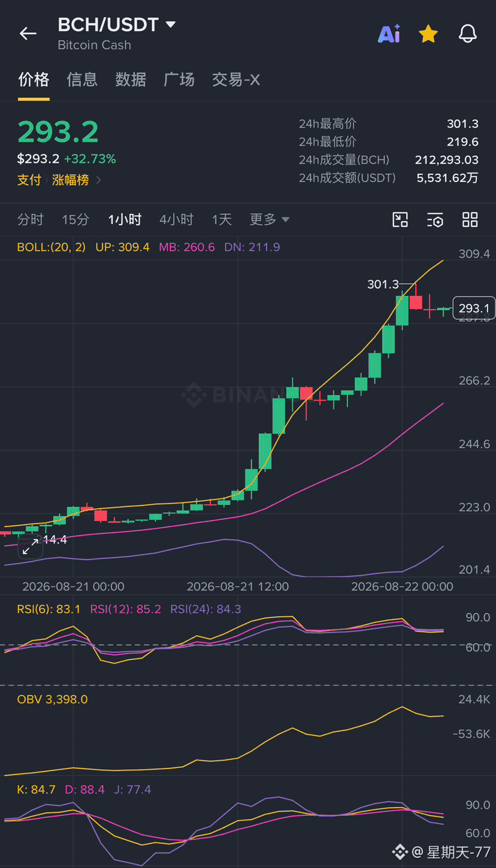Image resolution: width=496 pixels, height=868 pixels.
Task: Tap the 支付 tag link
Action: pyautogui.click(x=29, y=180)
